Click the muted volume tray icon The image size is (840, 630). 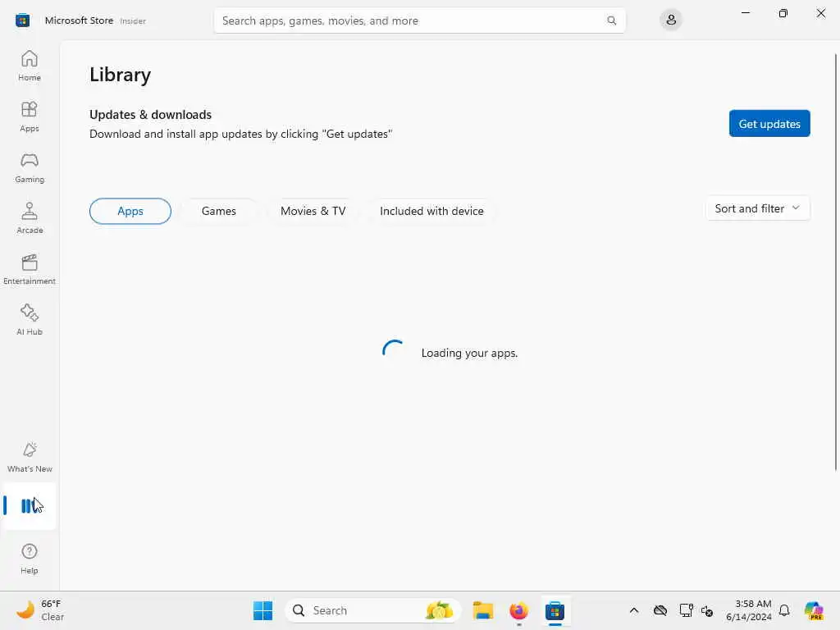[x=707, y=610]
